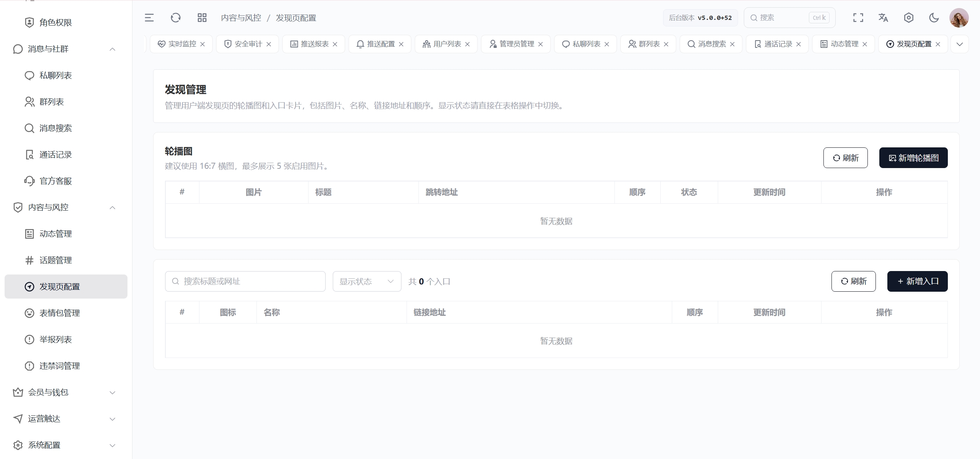The image size is (980, 459).
Task: Click 刷新 button in 轮播图 section
Action: coord(845,158)
